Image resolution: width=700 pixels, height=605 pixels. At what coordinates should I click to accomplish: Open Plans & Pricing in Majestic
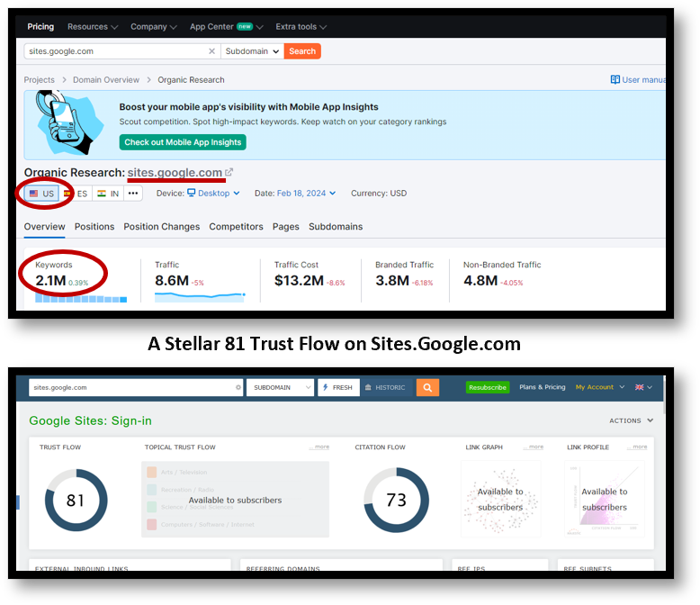(542, 387)
